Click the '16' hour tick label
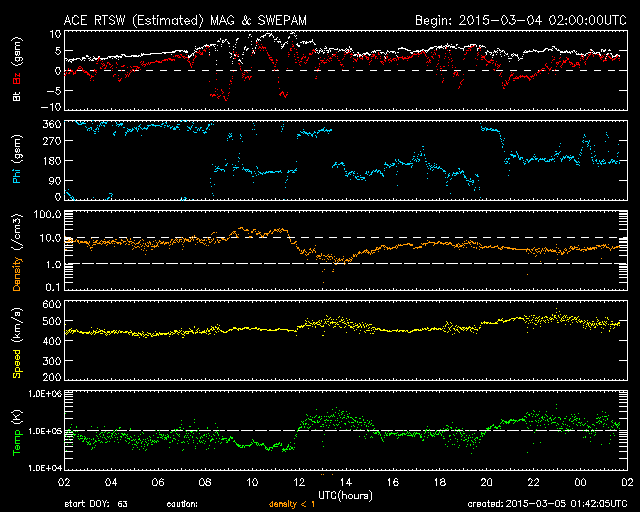The image size is (640, 512). [x=393, y=483]
